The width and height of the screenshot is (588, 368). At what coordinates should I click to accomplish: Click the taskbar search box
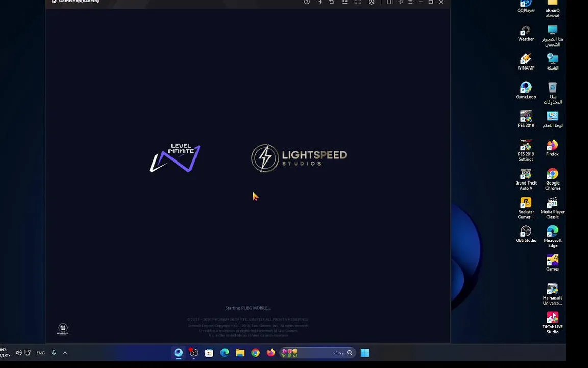pos(317,353)
